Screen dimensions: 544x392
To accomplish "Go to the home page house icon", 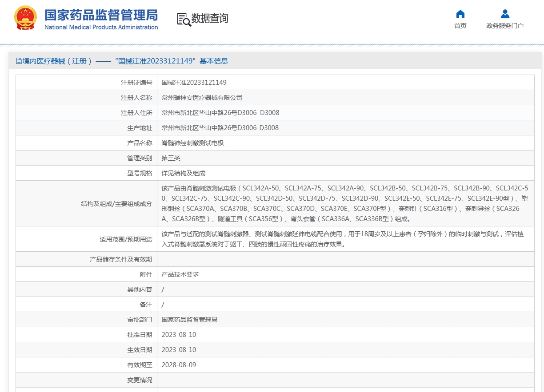I will (x=460, y=14).
